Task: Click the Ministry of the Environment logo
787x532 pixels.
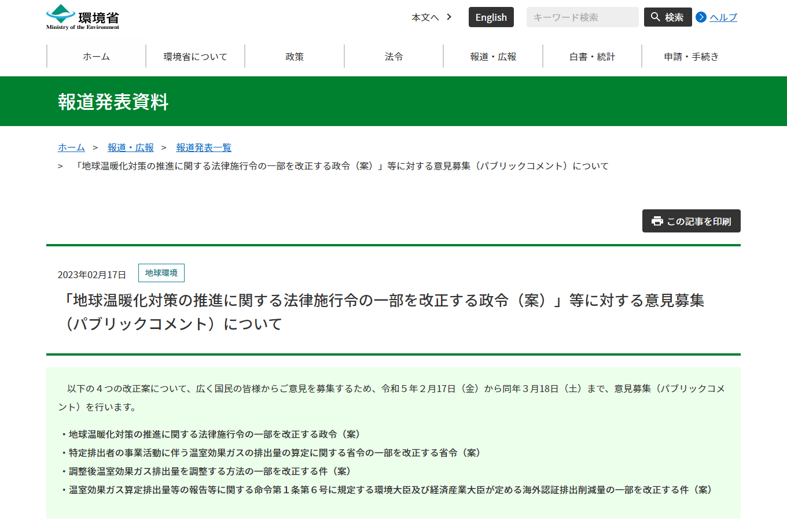Action: [x=83, y=17]
